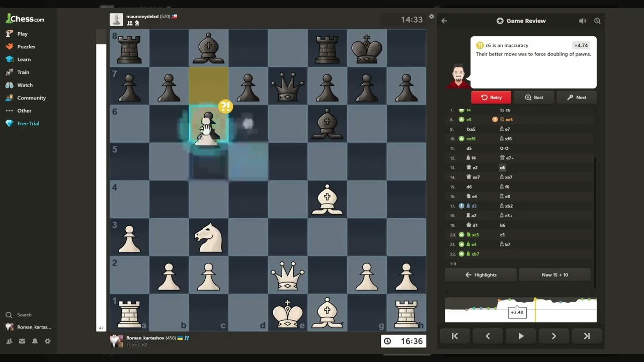Select move 11 d5 in move list

pos(469,148)
